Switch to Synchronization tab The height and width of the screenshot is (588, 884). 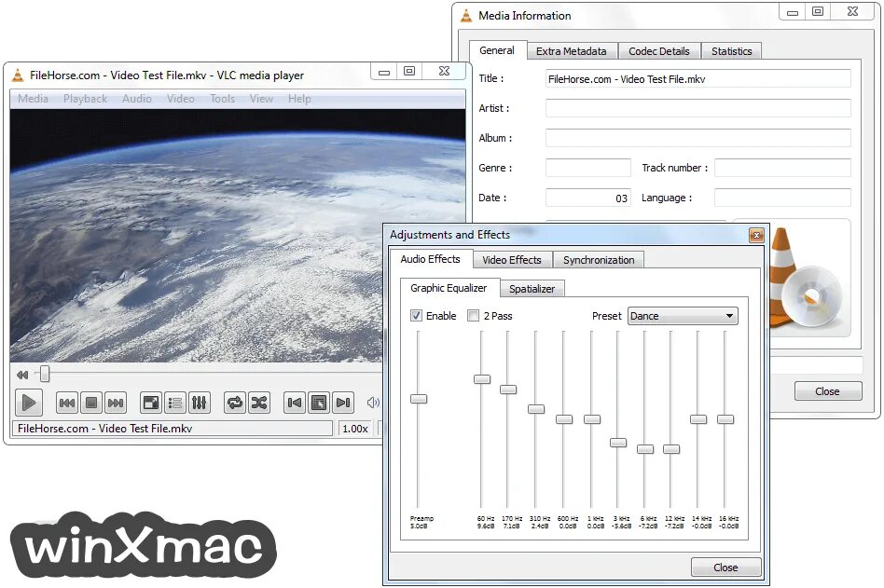pos(599,260)
